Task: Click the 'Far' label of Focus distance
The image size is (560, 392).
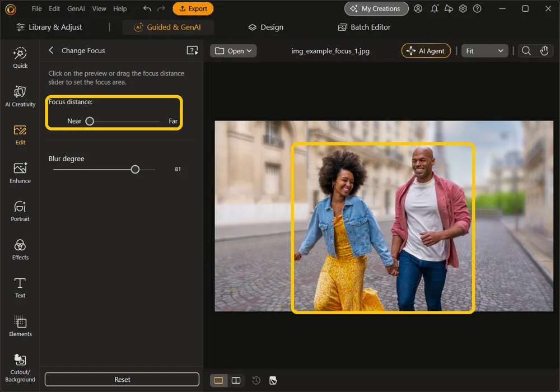Action: pyautogui.click(x=173, y=122)
